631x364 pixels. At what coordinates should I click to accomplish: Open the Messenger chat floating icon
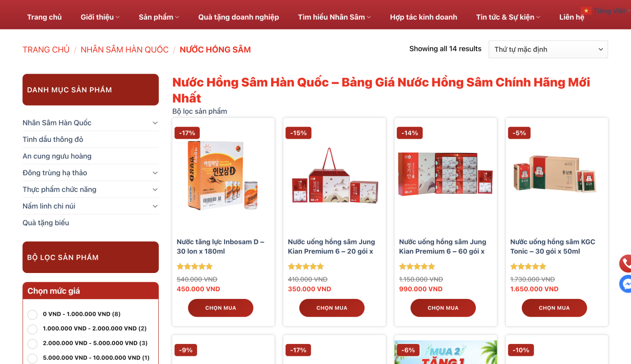[x=626, y=284]
